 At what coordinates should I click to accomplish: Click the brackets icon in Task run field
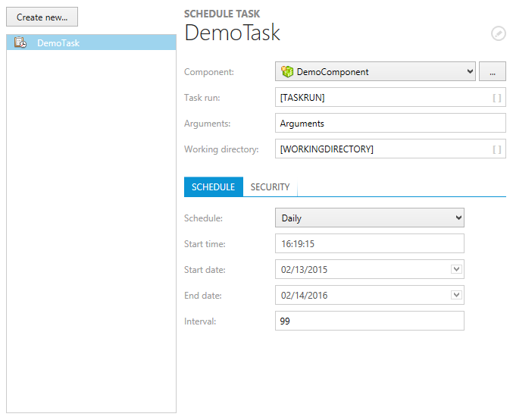point(496,98)
